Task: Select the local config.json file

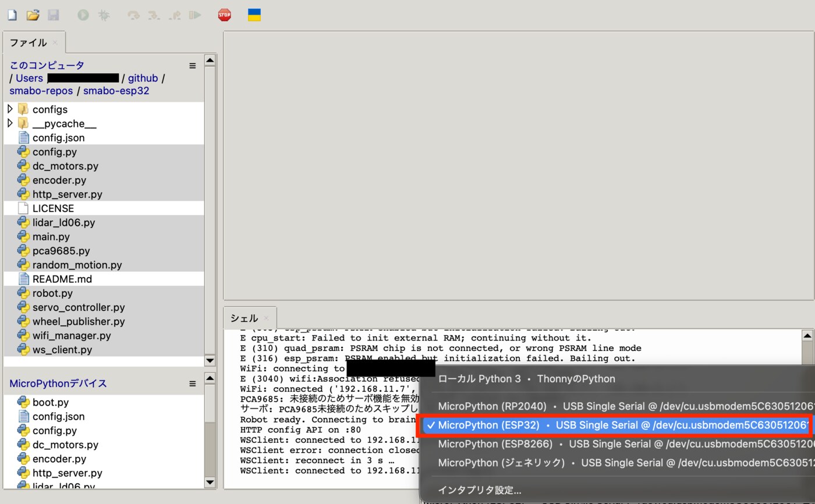Action: 58,138
